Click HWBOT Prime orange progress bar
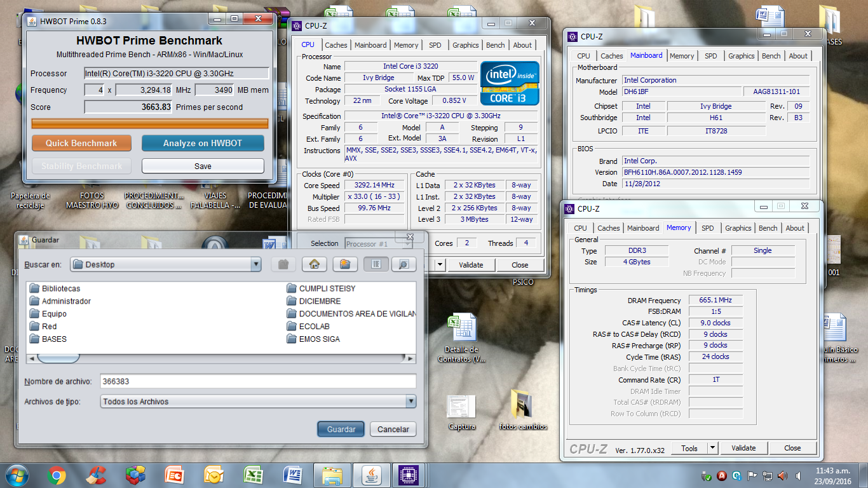868x488 pixels. tap(150, 123)
